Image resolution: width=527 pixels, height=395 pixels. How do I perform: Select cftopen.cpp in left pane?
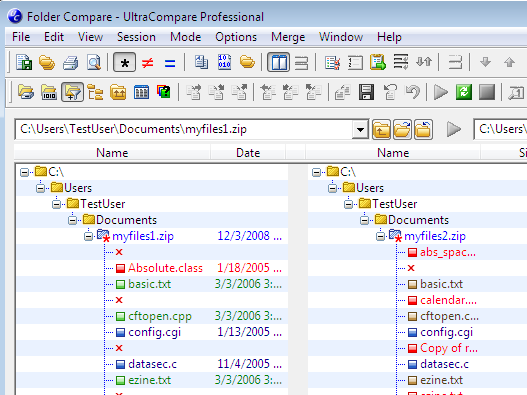160,316
